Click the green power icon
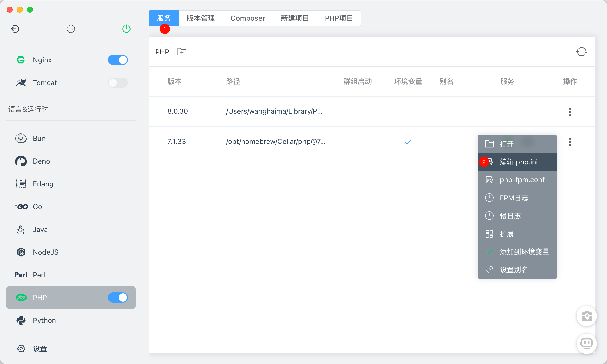The height and width of the screenshot is (364, 607). (126, 29)
